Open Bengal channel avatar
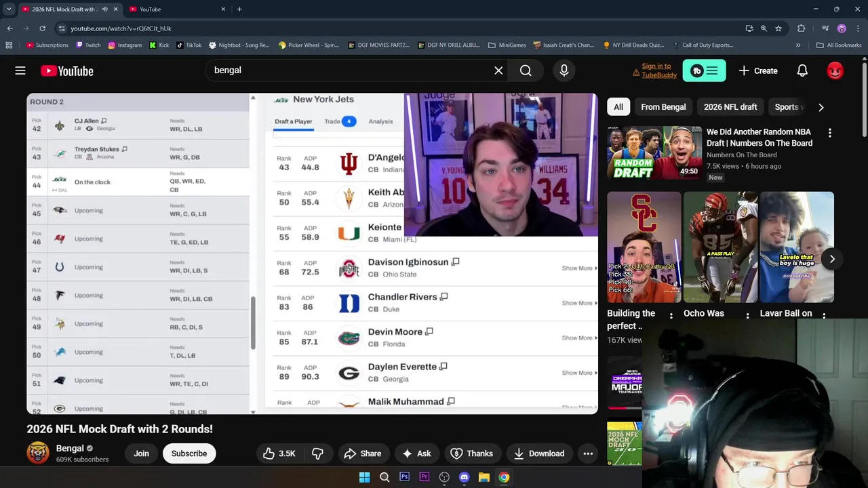The width and height of the screenshot is (868, 488). 38,453
